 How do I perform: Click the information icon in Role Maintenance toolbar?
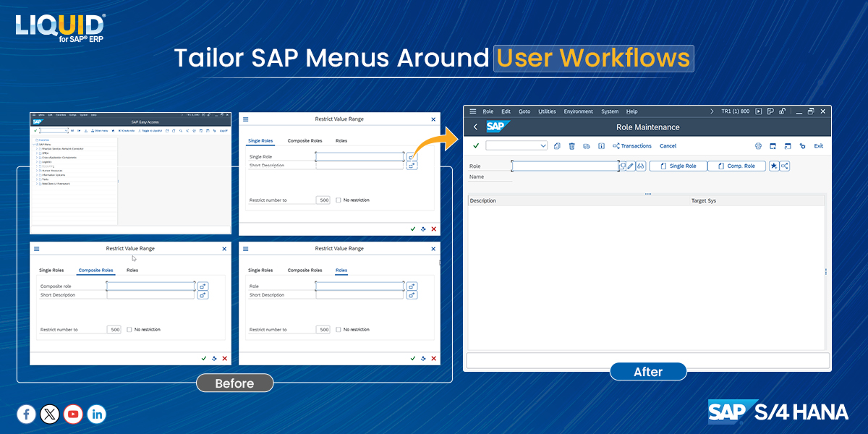pyautogui.click(x=601, y=146)
